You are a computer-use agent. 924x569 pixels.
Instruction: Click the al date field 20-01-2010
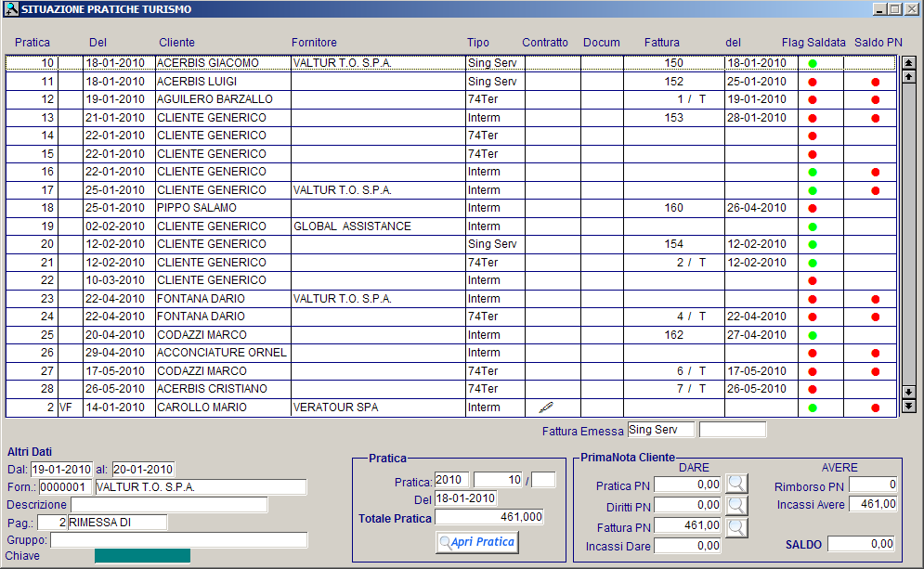tap(143, 470)
